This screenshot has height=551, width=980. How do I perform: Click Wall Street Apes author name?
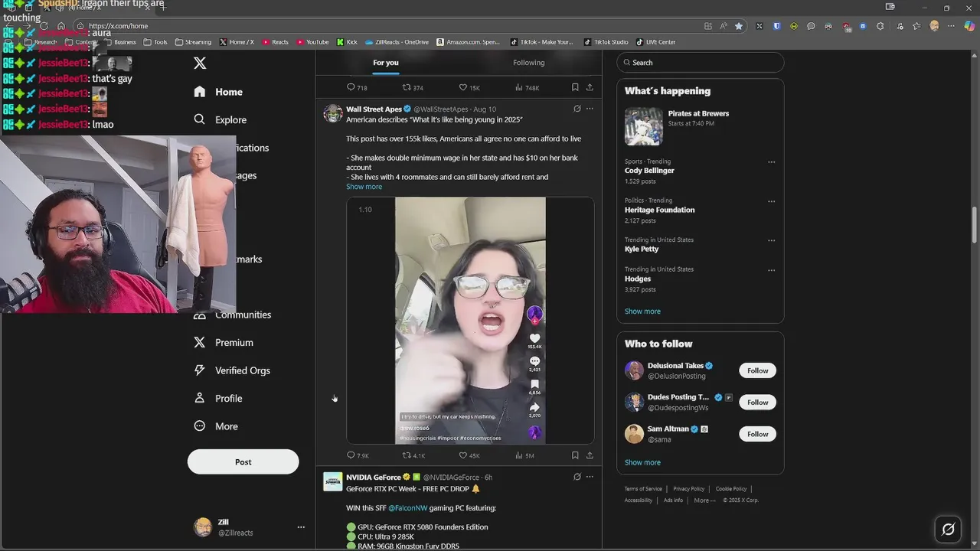374,109
